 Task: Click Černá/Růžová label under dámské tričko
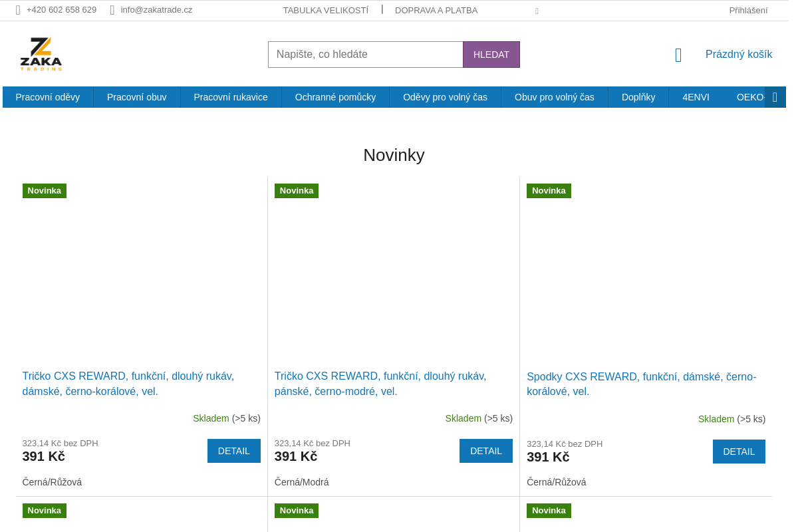tap(52, 482)
